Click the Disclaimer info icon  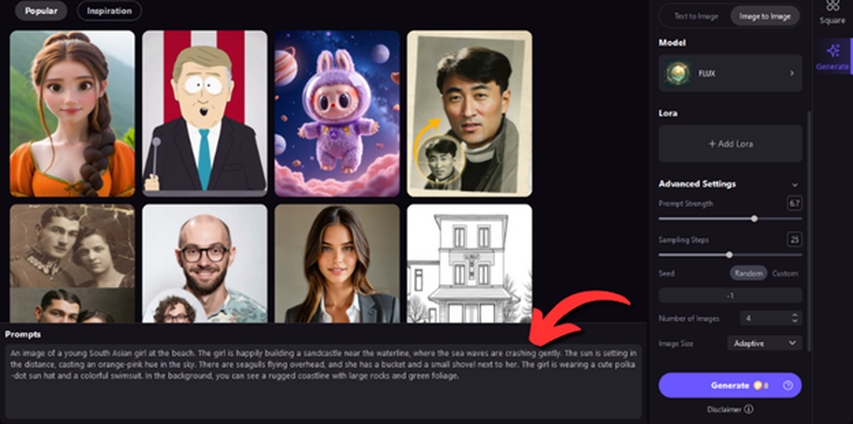click(749, 409)
